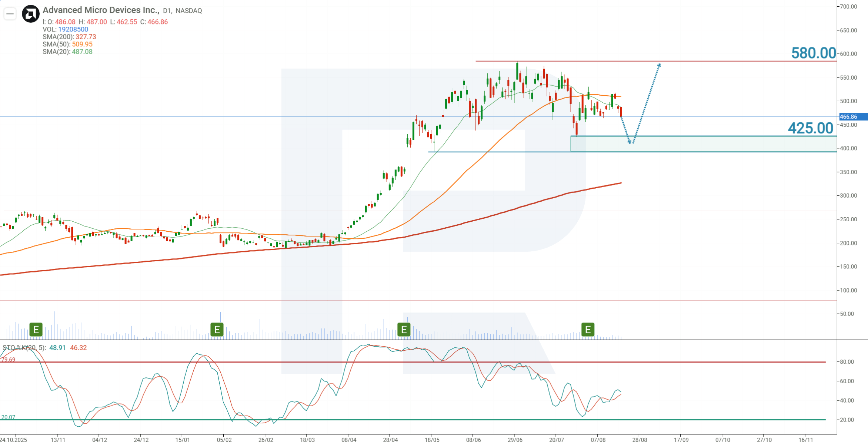This screenshot has width=868, height=443.
Task: Click the '17/09' date axis label
Action: 681,440
